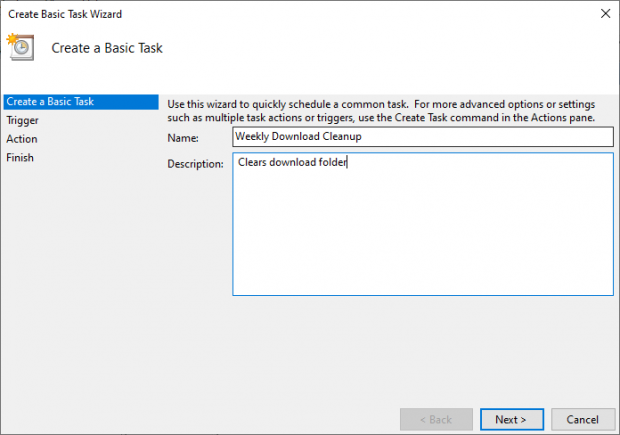Click the task wizard clock icon

(x=21, y=47)
